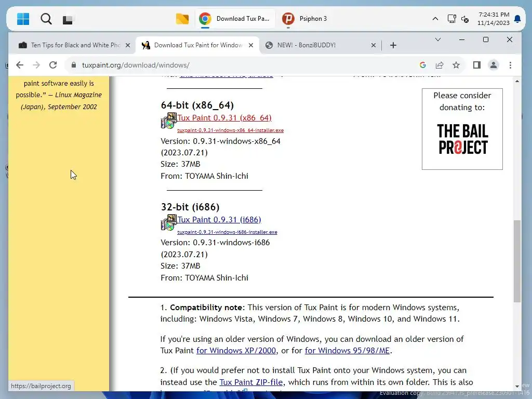Click the scrollbar down arrow
Viewport: 532px width, 399px height.
point(517,386)
